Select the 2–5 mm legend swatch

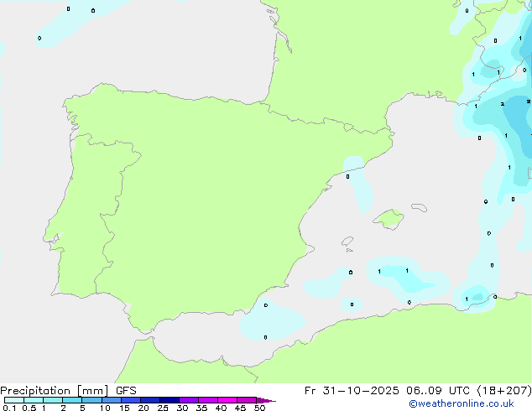click(x=72, y=400)
